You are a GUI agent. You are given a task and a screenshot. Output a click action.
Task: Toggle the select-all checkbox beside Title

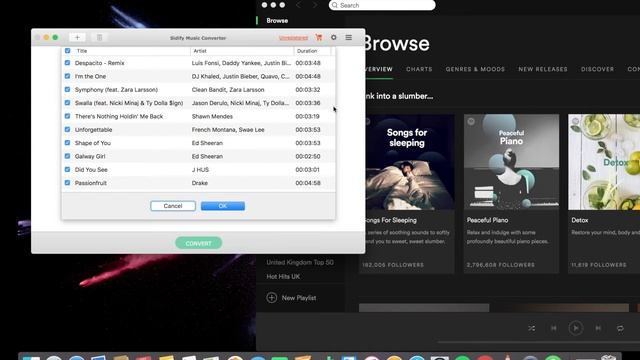(67, 51)
